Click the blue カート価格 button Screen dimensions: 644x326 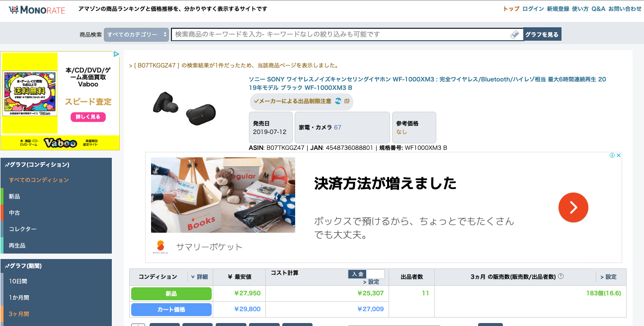(171, 310)
